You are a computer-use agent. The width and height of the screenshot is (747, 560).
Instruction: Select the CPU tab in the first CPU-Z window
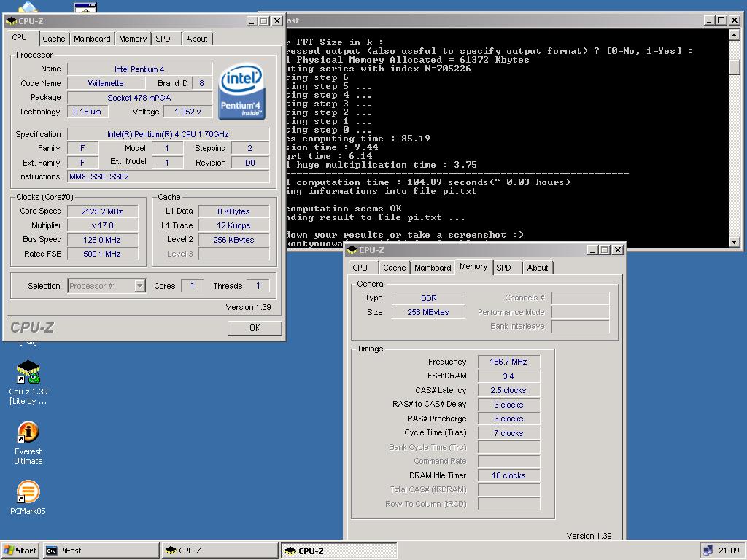point(20,37)
